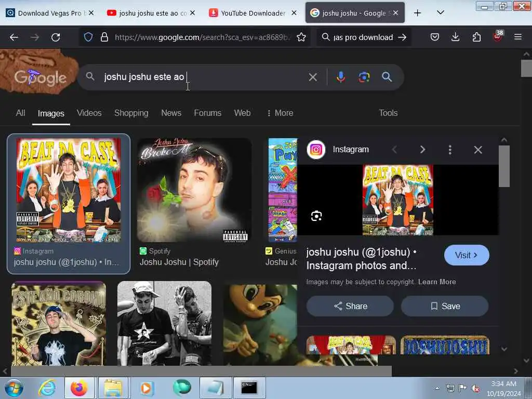532x399 pixels.
Task: Click the Images results tab
Action: (51, 113)
